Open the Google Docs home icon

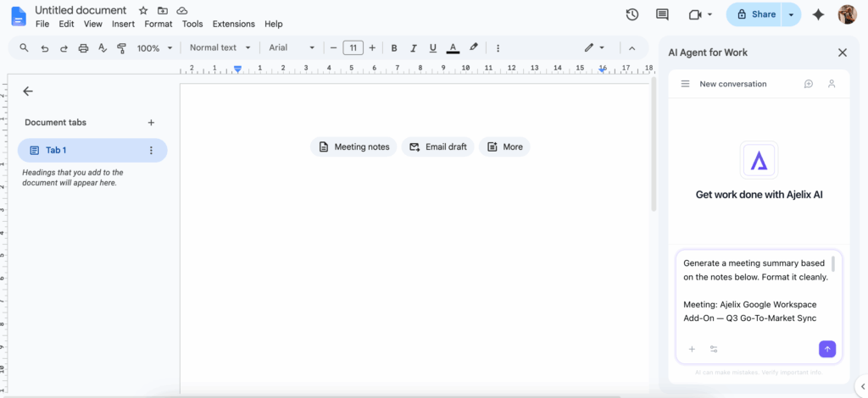pyautogui.click(x=19, y=17)
